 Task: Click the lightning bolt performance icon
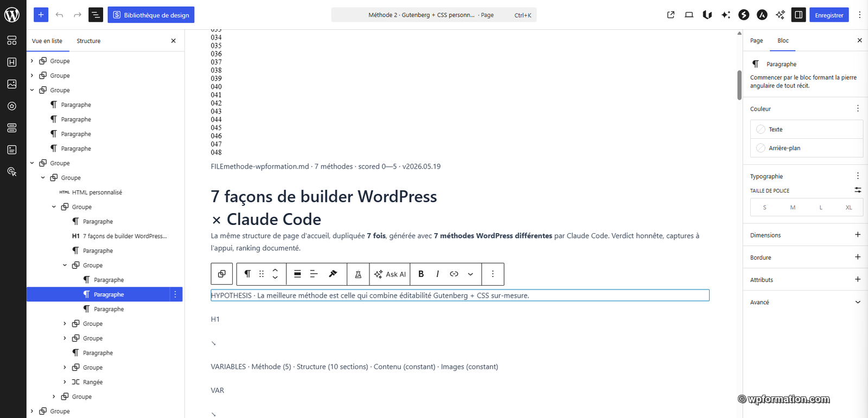click(x=744, y=15)
